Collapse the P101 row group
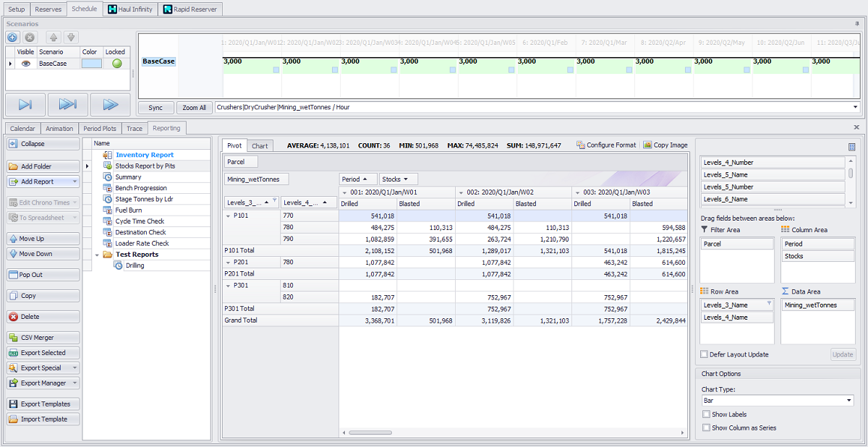Image resolution: width=868 pixels, height=447 pixels. [x=229, y=216]
